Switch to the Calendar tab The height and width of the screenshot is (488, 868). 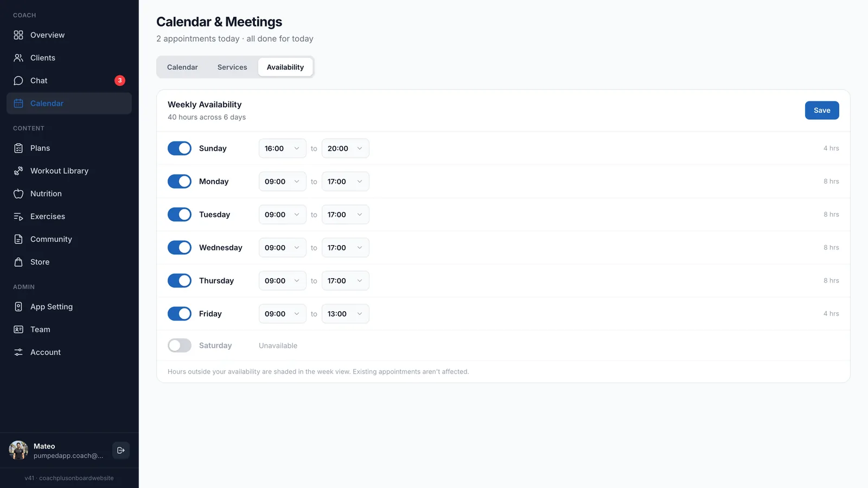pyautogui.click(x=182, y=67)
